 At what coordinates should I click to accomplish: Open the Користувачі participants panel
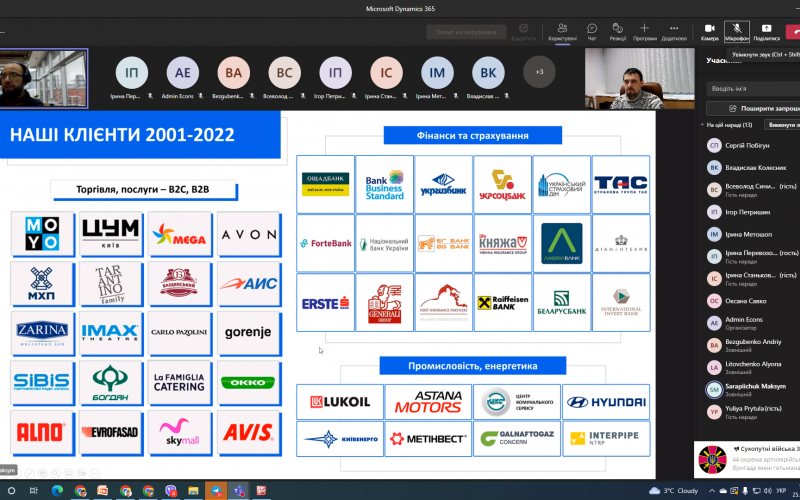[x=562, y=32]
